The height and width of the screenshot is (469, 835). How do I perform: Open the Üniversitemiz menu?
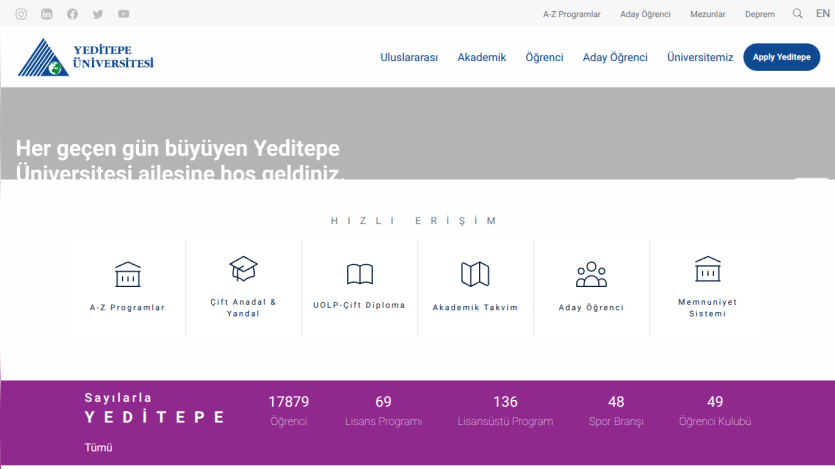pyautogui.click(x=700, y=57)
